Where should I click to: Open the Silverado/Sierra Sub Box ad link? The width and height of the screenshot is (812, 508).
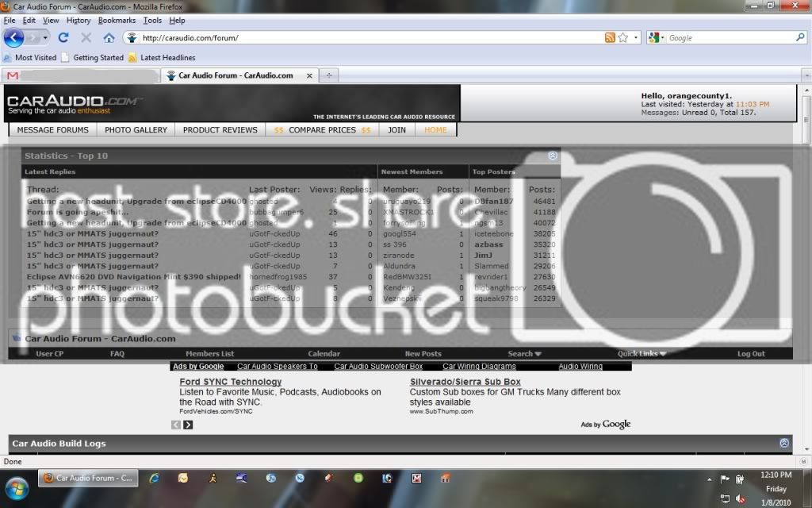click(x=465, y=382)
